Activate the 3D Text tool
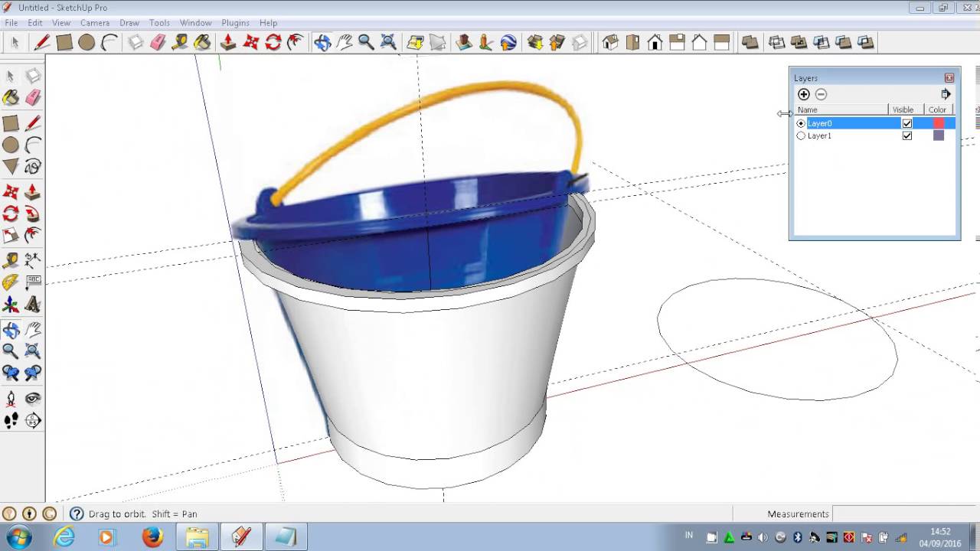This screenshot has height=551, width=980. tap(33, 305)
